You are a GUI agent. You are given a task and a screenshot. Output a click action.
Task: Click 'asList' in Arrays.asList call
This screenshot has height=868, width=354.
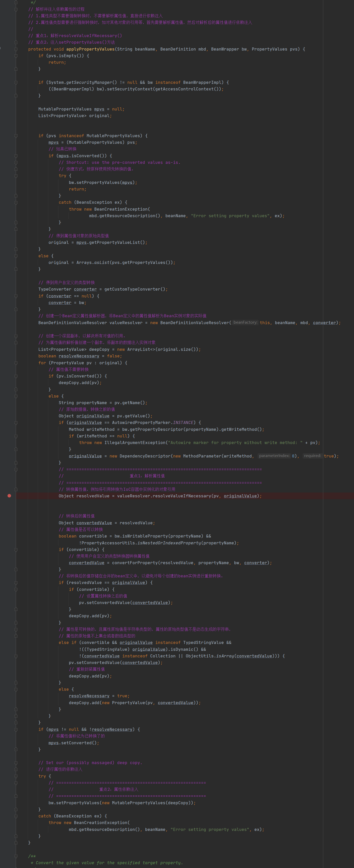coord(102,262)
